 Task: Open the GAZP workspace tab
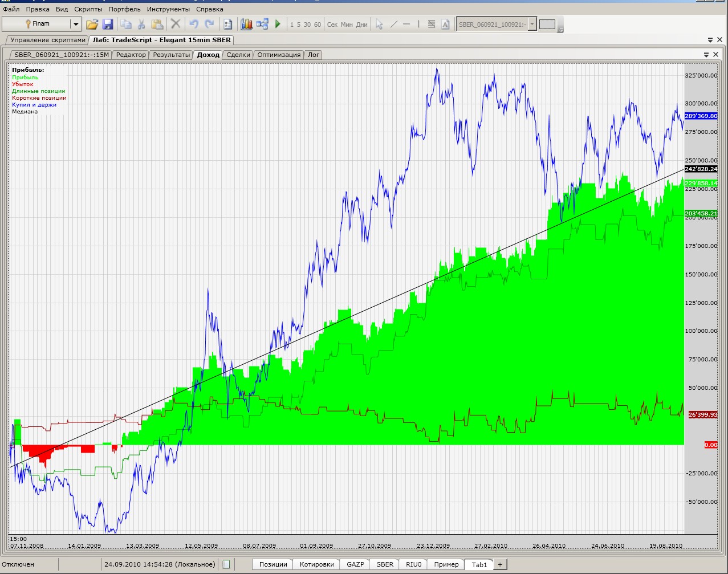click(355, 564)
